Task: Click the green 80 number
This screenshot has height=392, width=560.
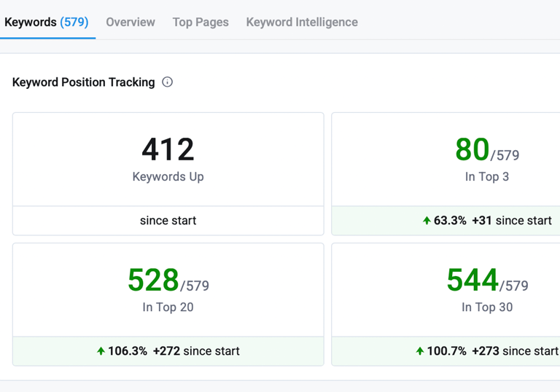Action: [472, 149]
